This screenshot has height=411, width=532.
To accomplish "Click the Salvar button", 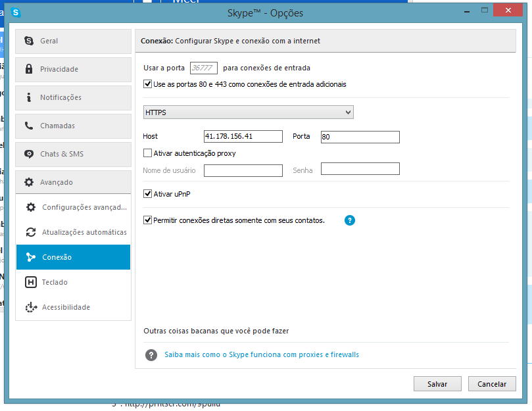I will point(437,384).
